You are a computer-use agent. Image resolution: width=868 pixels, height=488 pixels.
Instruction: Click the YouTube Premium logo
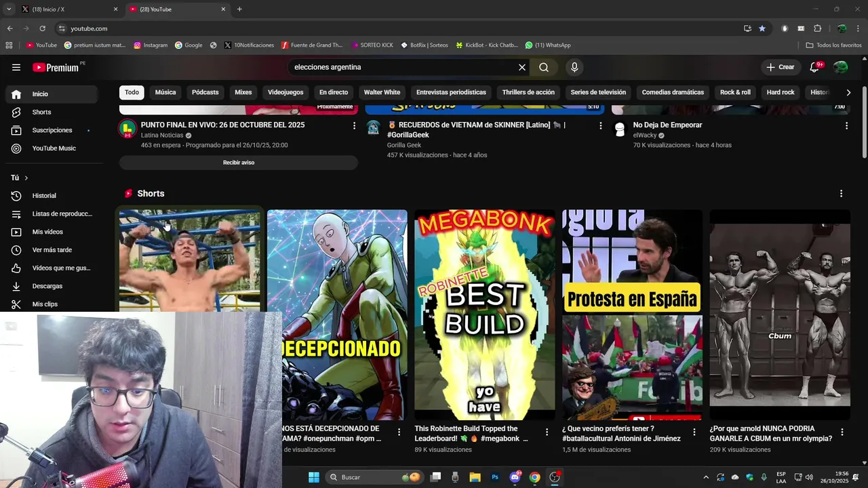pyautogui.click(x=56, y=67)
